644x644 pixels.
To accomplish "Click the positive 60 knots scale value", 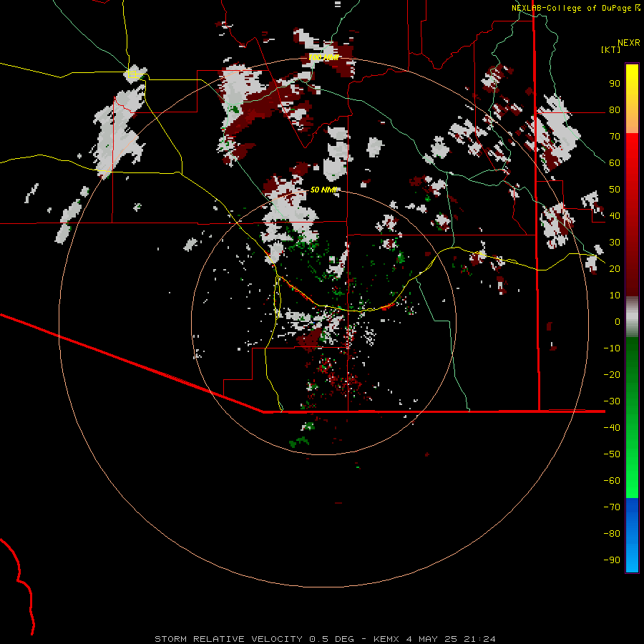I will [615, 163].
